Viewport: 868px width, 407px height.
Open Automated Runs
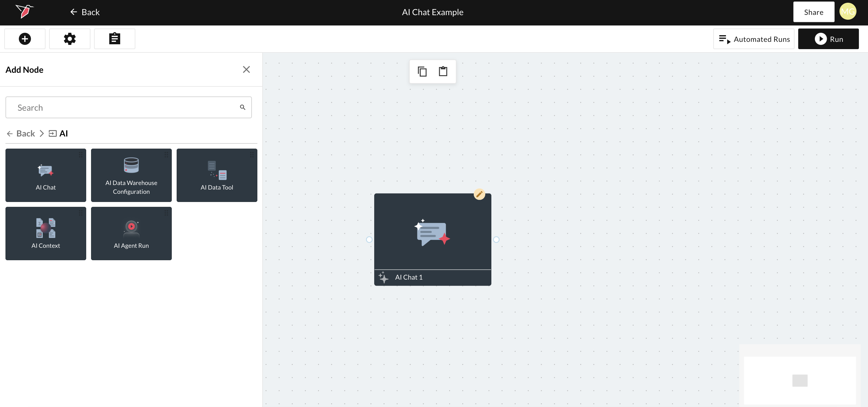tap(754, 39)
